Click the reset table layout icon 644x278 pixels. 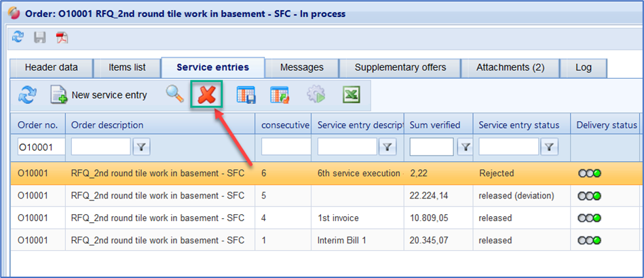(280, 95)
